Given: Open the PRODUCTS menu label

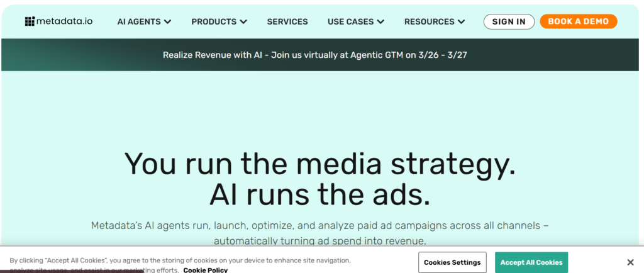Looking at the screenshot, I should (x=214, y=21).
